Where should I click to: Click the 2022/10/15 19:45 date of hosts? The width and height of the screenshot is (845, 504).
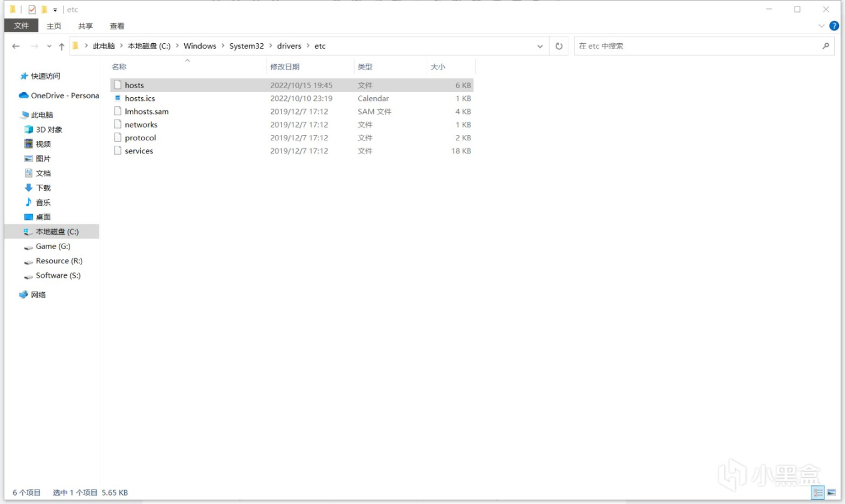tap(301, 85)
